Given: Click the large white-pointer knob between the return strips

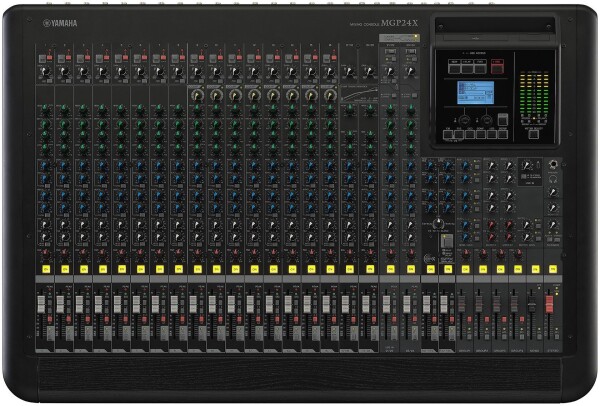Looking at the screenshot, I should 439,224.
